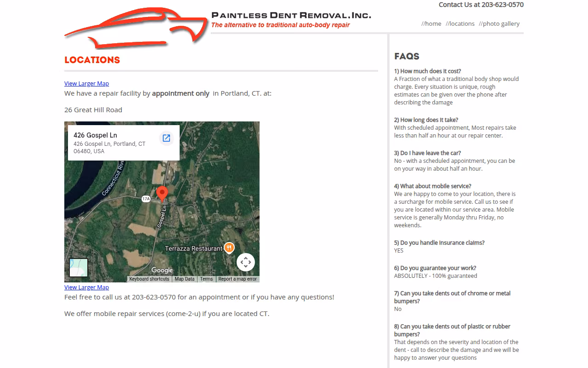Open map Terms link

(x=206, y=279)
